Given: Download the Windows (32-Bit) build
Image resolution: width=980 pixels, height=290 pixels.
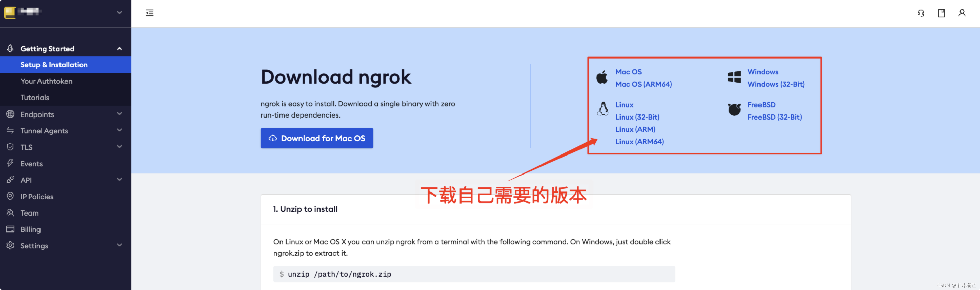Looking at the screenshot, I should point(776,84).
